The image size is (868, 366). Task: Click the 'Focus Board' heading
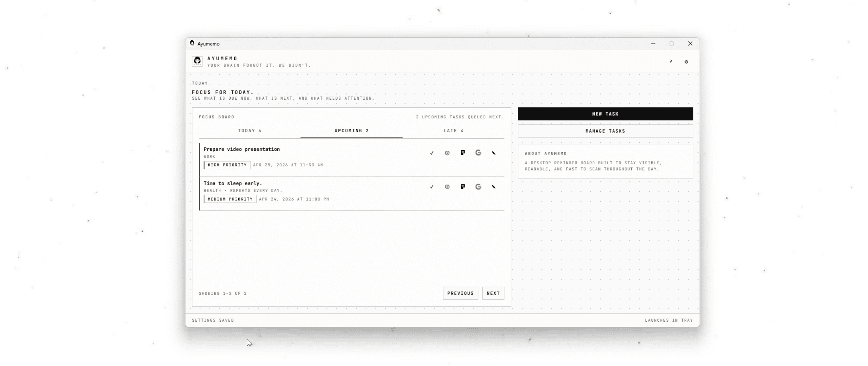(x=217, y=117)
